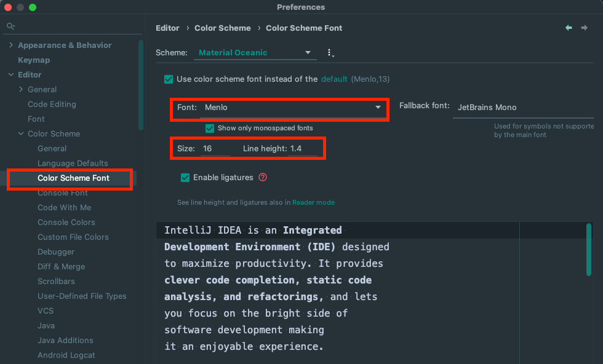Open the 'Reader mode' link
Image resolution: width=603 pixels, height=364 pixels.
tap(313, 202)
